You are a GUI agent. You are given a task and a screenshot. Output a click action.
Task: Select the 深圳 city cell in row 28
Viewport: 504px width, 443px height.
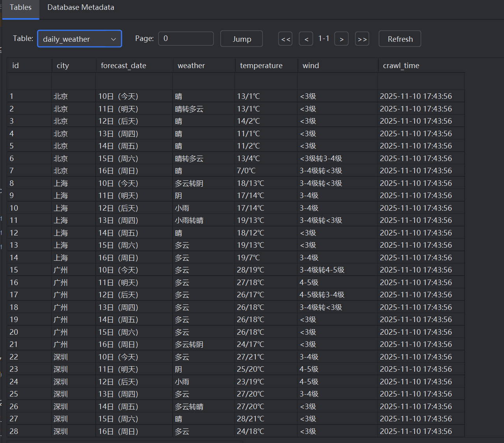click(x=74, y=431)
